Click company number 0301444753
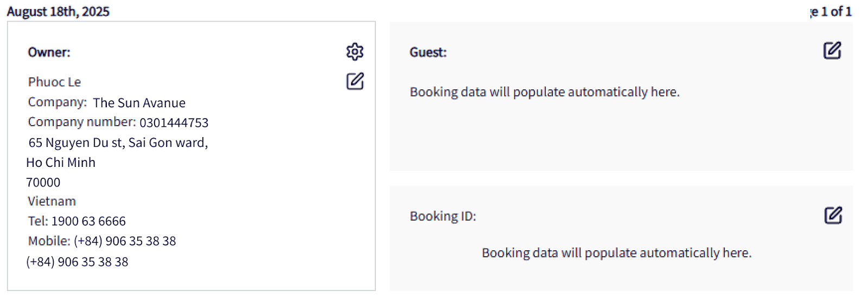 point(174,123)
